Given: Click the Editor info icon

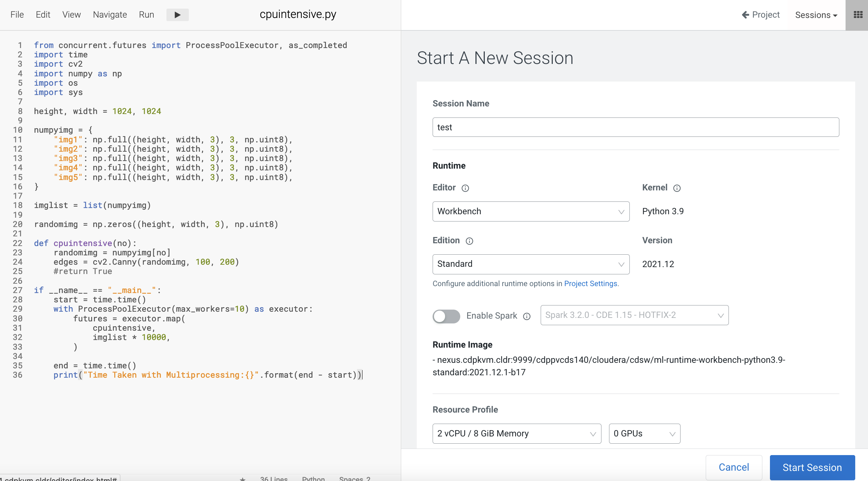Looking at the screenshot, I should 465,188.
